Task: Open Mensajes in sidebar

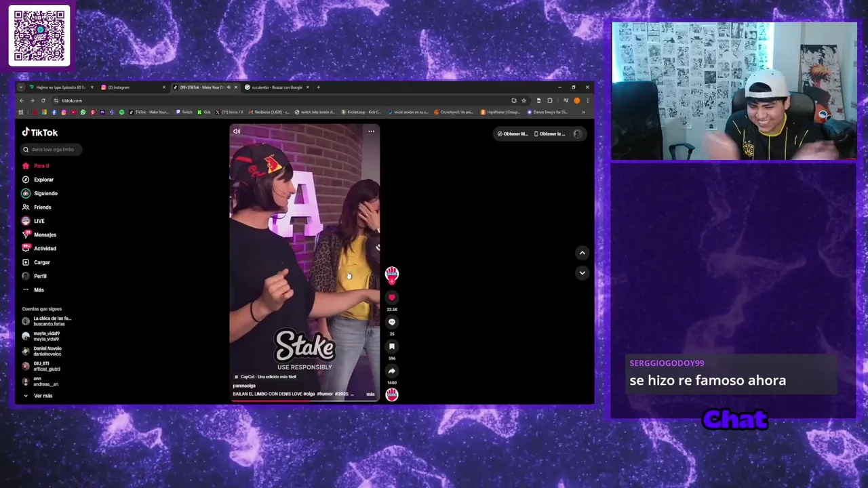Action: (x=39, y=235)
